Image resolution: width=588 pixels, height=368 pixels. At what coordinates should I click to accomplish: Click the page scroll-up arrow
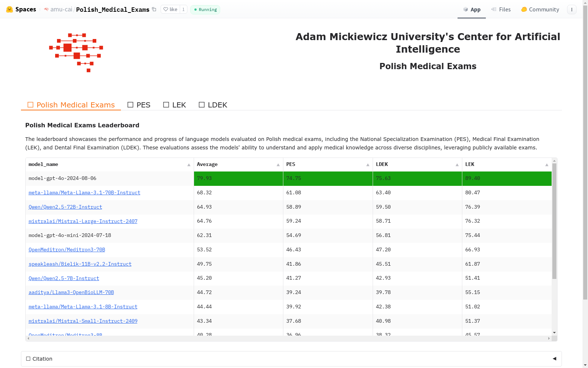585,3
